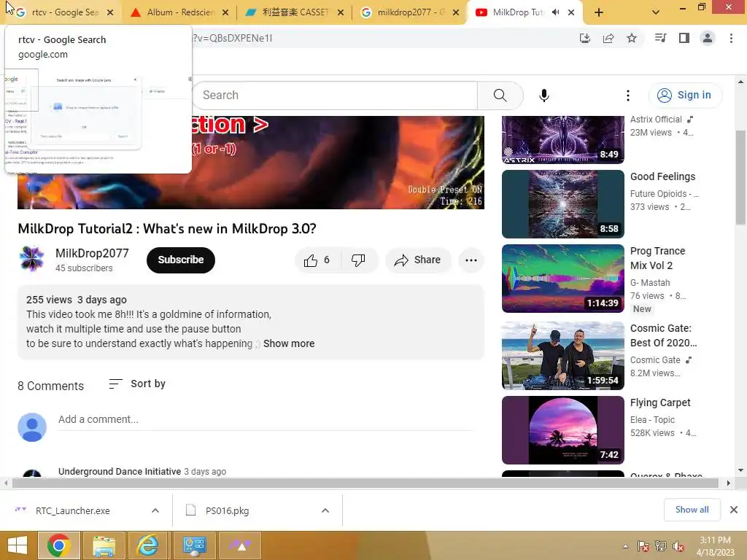This screenshot has height=560, width=747.
Task: Open Chrome profile avatar
Action: pos(708,38)
